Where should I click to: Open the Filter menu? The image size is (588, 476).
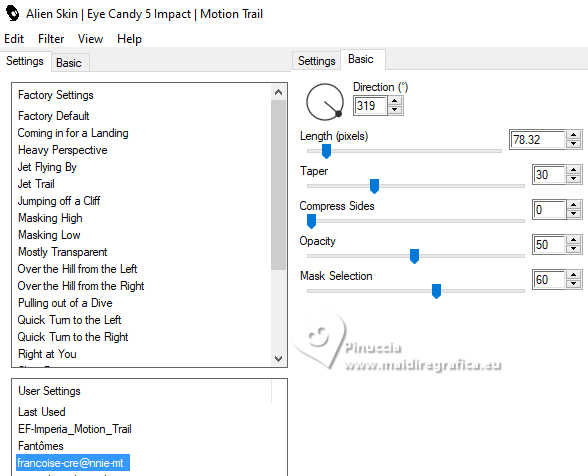coord(51,39)
